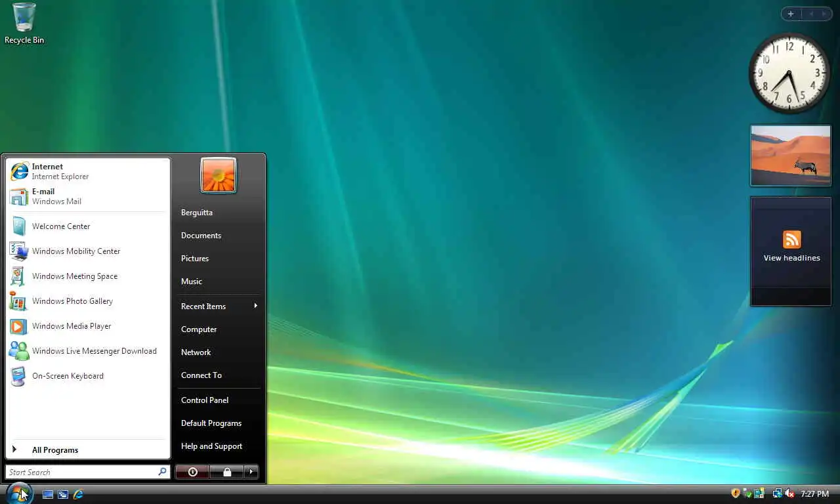This screenshot has width=840, height=504.
Task: Open shutdown options arrow menu
Action: pos(251,472)
